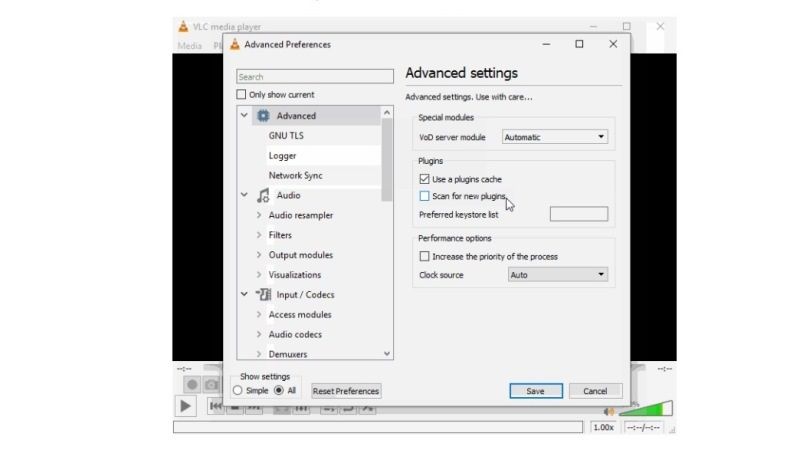800x450 pixels.
Task: Select Demuxers tree item
Action: click(x=288, y=354)
